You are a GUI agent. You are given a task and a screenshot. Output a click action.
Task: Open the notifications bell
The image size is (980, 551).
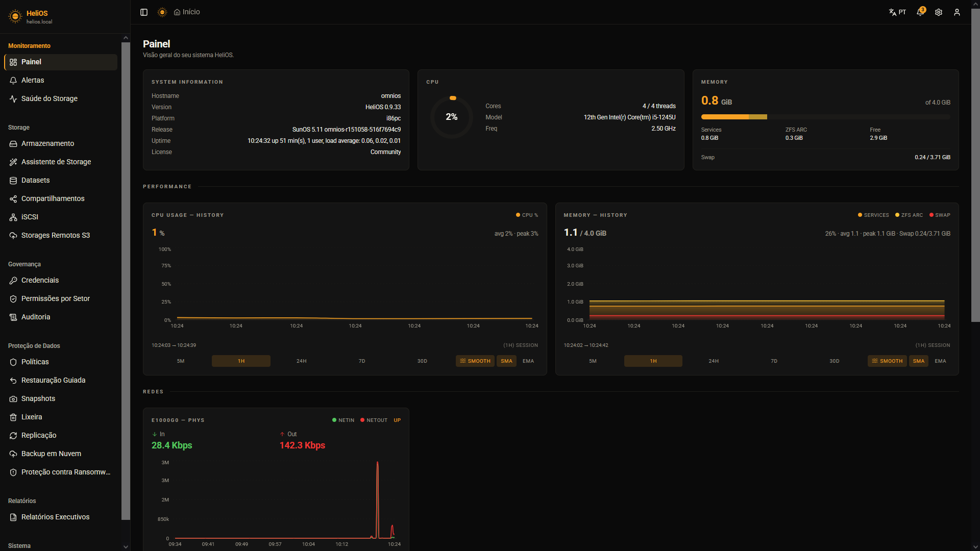pos(920,12)
